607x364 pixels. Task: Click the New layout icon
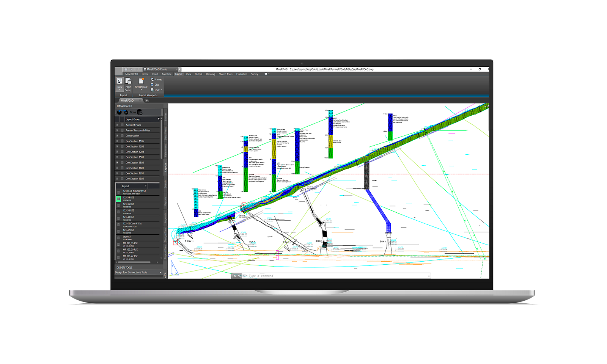(x=120, y=81)
